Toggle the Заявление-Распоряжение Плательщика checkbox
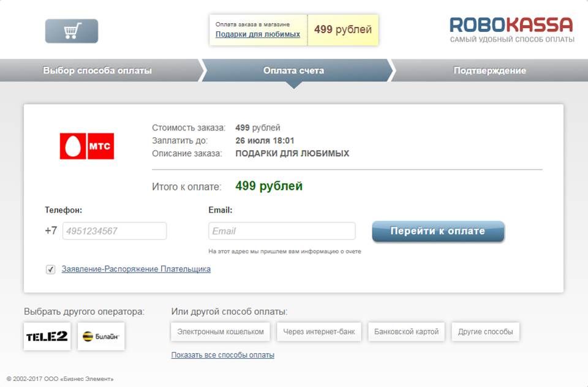 [51, 269]
